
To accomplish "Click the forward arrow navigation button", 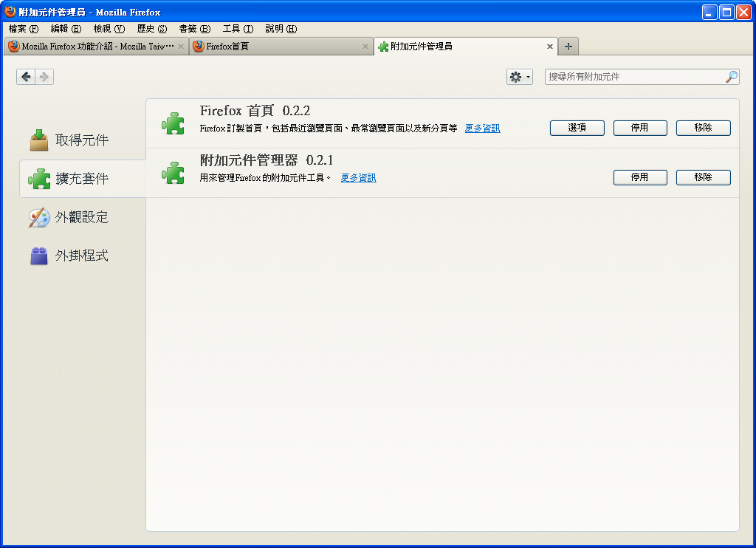I will click(44, 77).
